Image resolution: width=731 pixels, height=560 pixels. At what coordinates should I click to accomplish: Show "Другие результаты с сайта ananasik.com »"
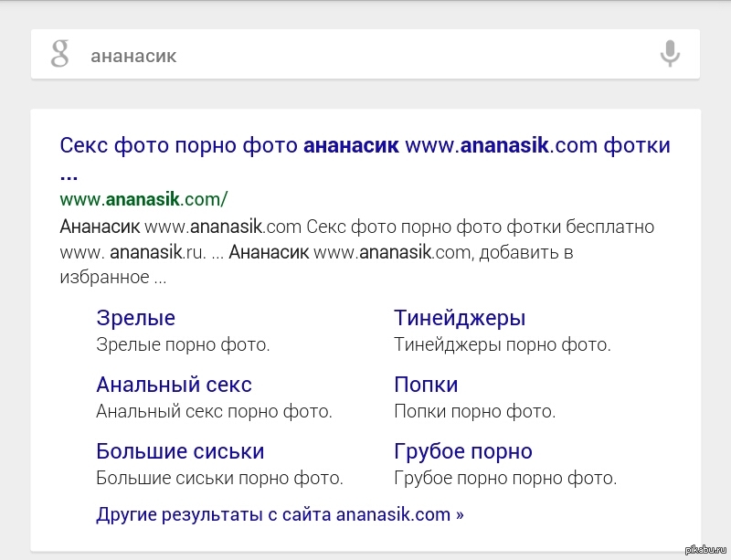[x=280, y=514]
